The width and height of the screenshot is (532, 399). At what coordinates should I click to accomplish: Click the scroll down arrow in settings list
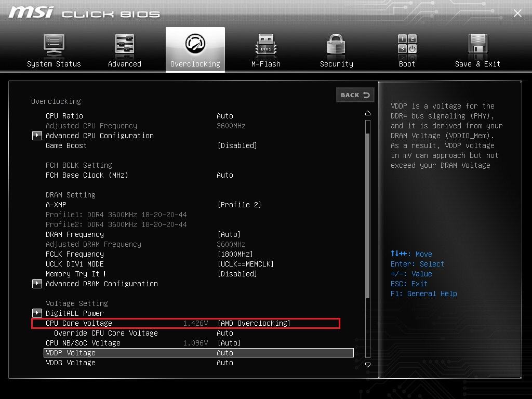click(368, 365)
